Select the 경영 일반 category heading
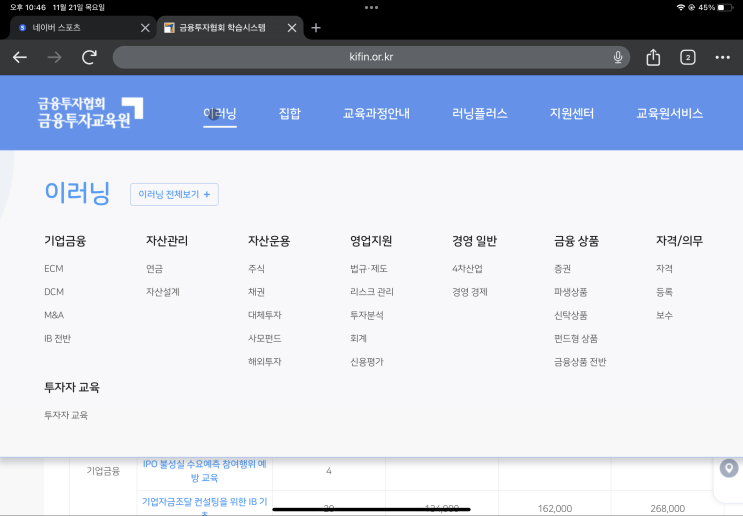The height and width of the screenshot is (516, 743). point(474,241)
